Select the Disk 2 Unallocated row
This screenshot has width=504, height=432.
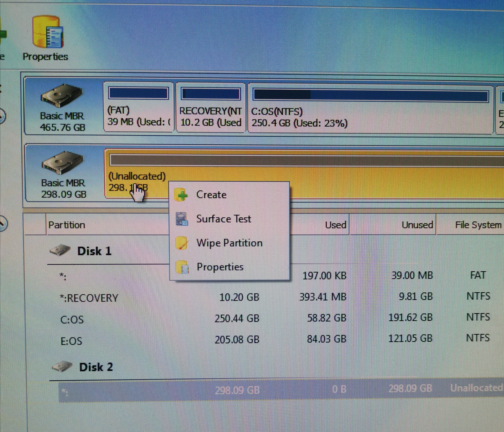pyautogui.click(x=281, y=389)
